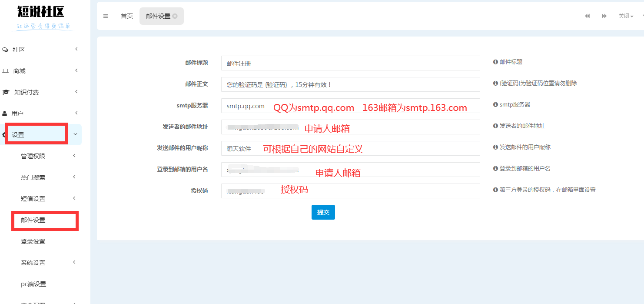
Task: Expand the 管理权限 submenu chevron
Action: coord(74,156)
